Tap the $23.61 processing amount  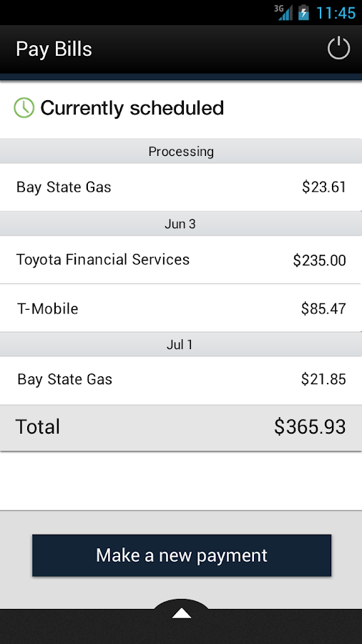coord(324,187)
